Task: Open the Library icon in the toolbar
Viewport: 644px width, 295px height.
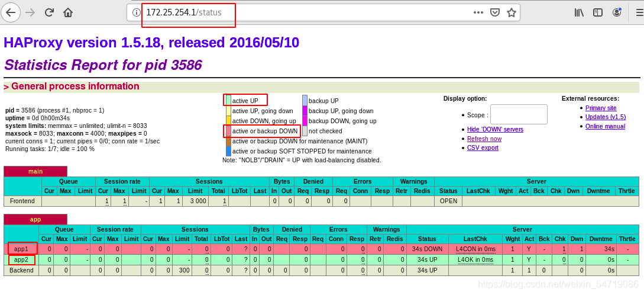Action: point(579,13)
